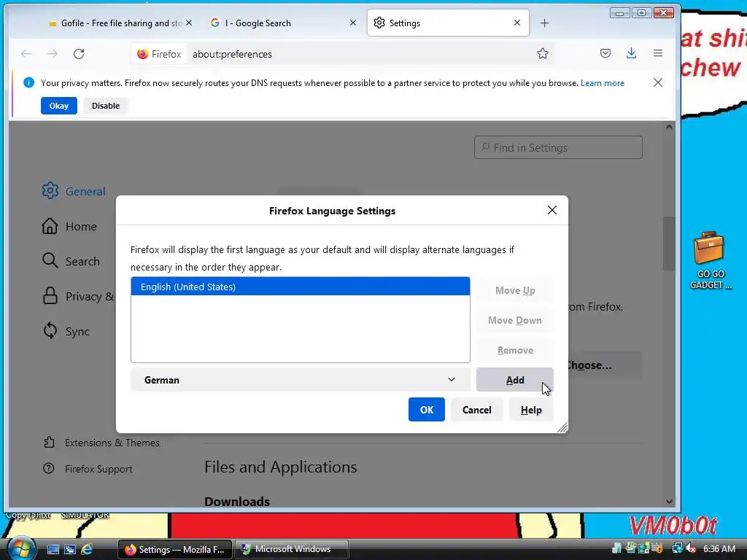747x560 pixels.
Task: Open GO GO GADGET desktop shortcut
Action: coord(710,260)
